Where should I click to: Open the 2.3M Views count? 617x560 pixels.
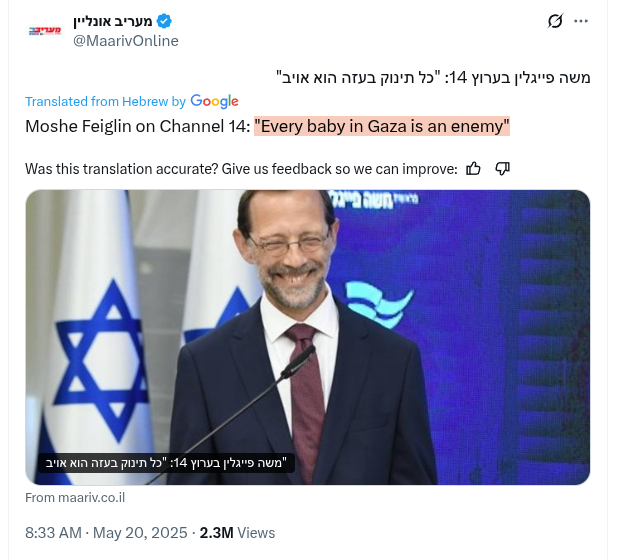pos(237,533)
